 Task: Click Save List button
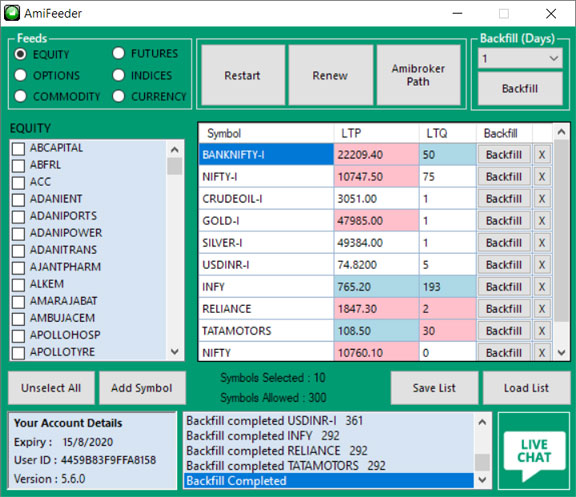[434, 388]
